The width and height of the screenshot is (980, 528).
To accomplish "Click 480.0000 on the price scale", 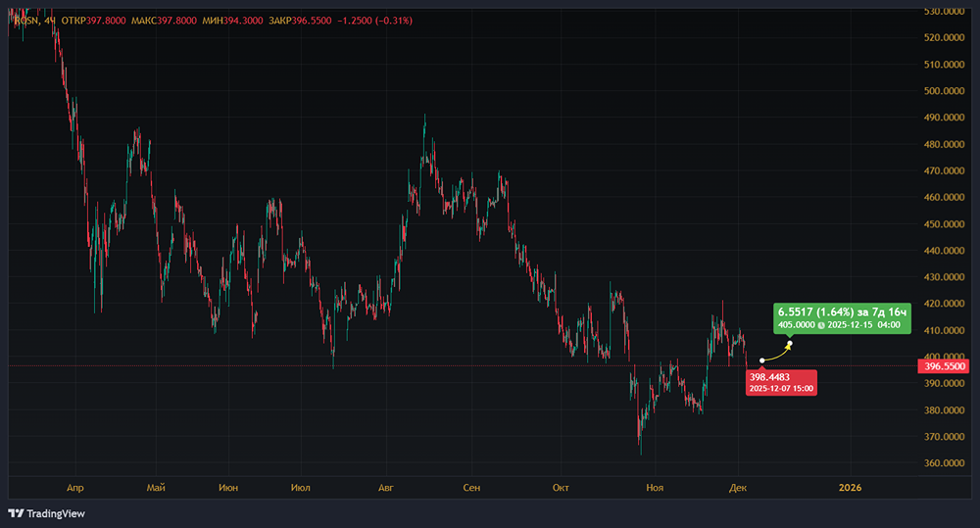I will 944,144.
